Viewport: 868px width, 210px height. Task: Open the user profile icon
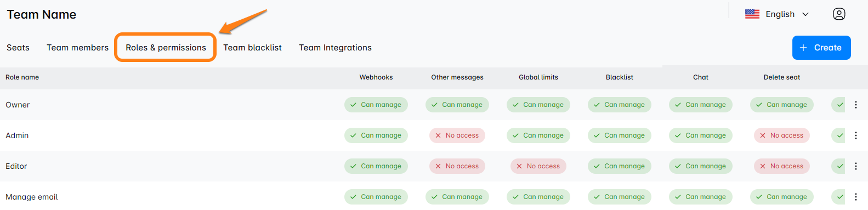point(839,14)
